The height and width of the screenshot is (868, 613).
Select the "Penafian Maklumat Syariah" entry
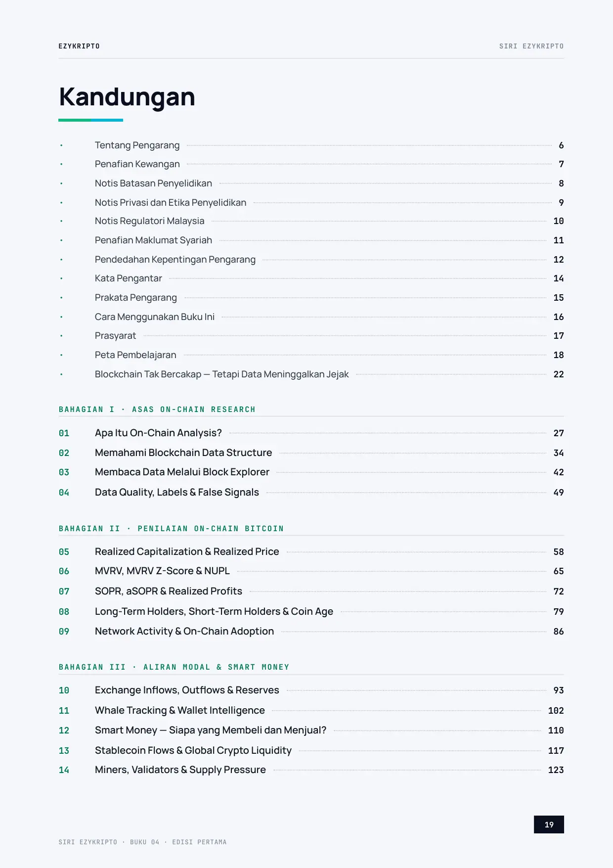click(153, 240)
